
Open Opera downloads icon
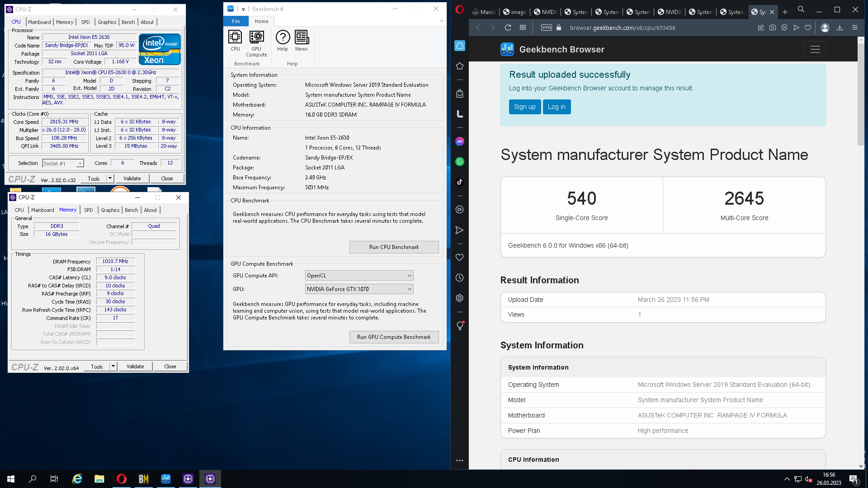click(840, 28)
